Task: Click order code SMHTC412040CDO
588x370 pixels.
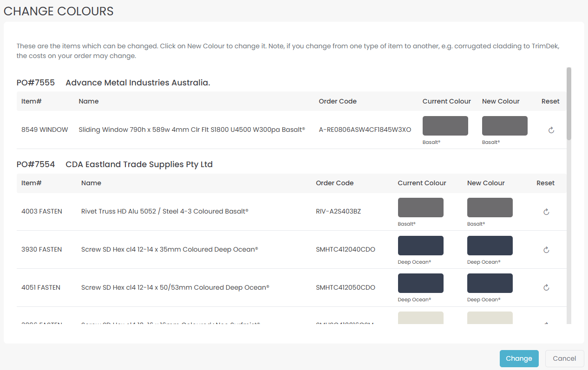Action: [x=345, y=249]
